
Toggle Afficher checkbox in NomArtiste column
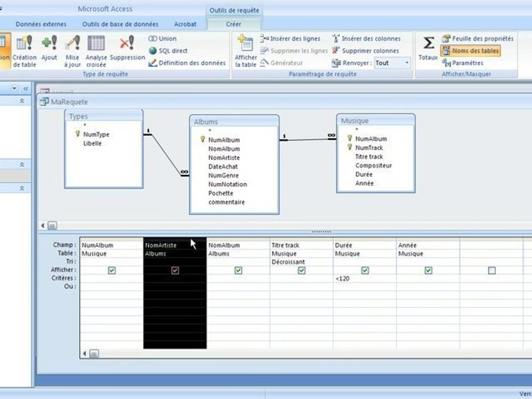point(175,270)
